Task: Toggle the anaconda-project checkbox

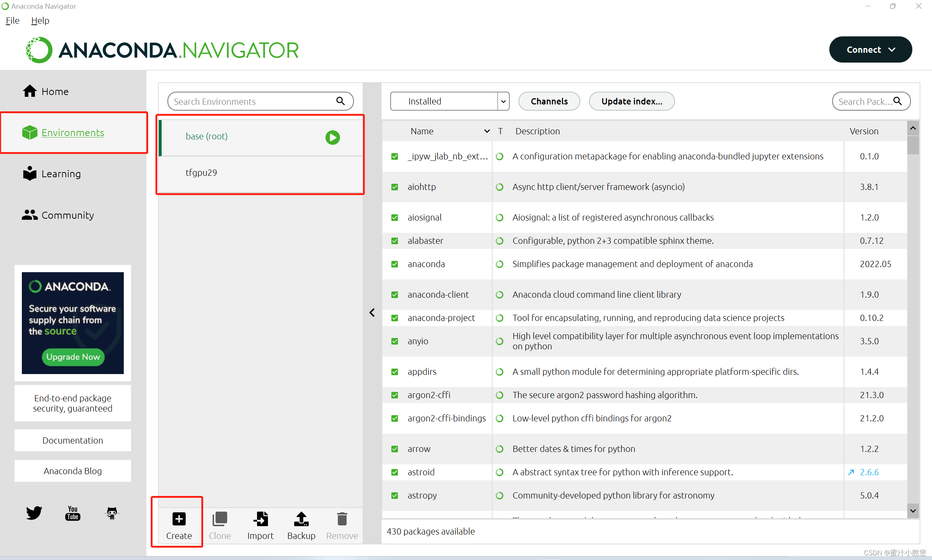Action: (x=395, y=318)
